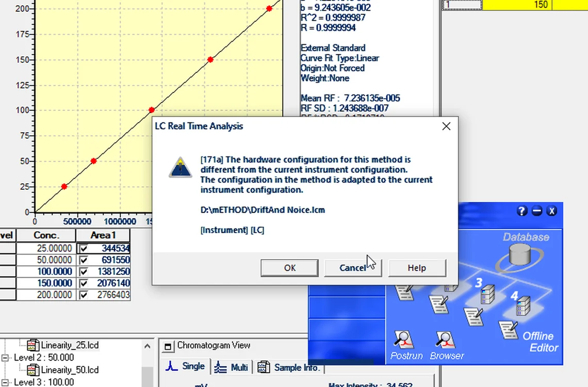Select the Linearity_50.lcd tree entry
This screenshot has height=387, width=588.
pyautogui.click(x=70, y=370)
